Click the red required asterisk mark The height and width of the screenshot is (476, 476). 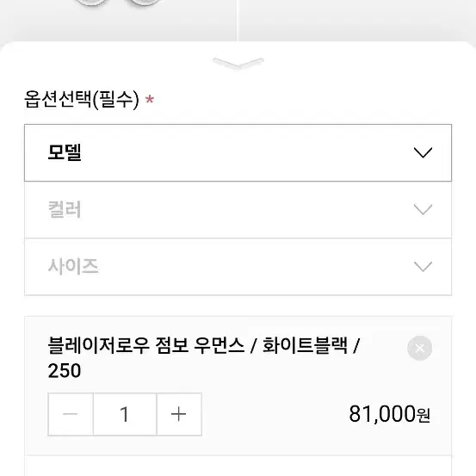click(x=150, y=100)
